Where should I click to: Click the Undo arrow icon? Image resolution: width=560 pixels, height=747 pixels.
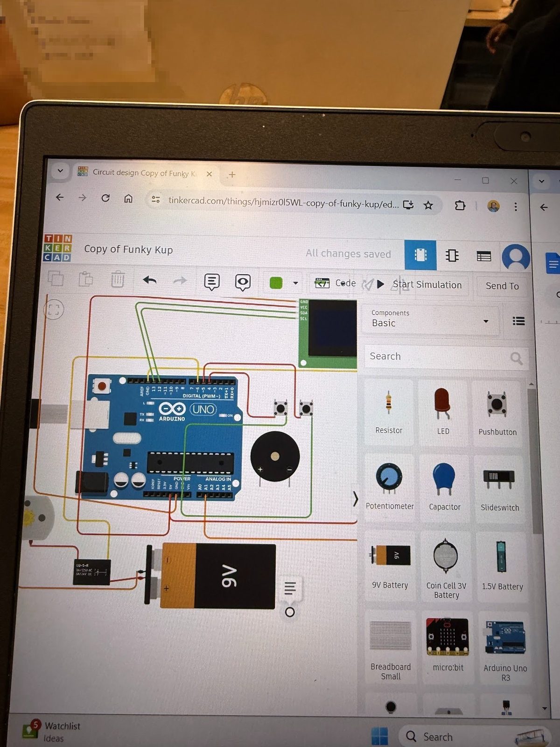[x=149, y=280]
